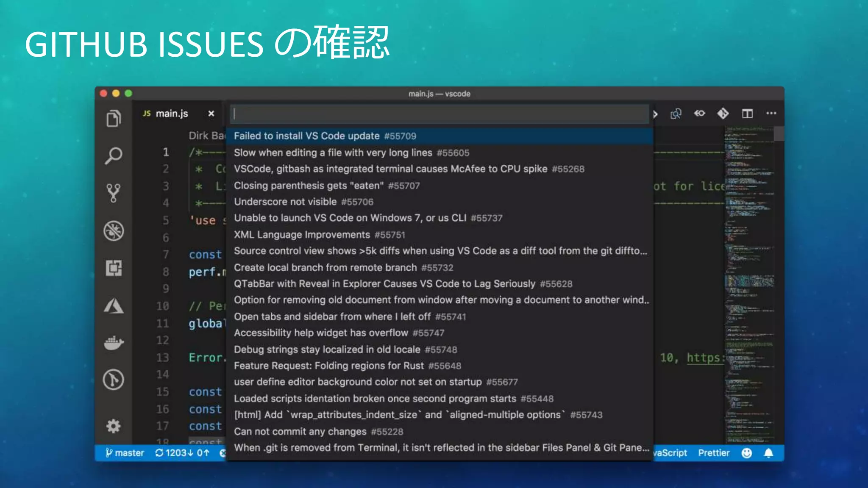Select issue VSCode, gitbash as integrated terminal #55268
This screenshot has width=868, height=488.
(x=440, y=169)
